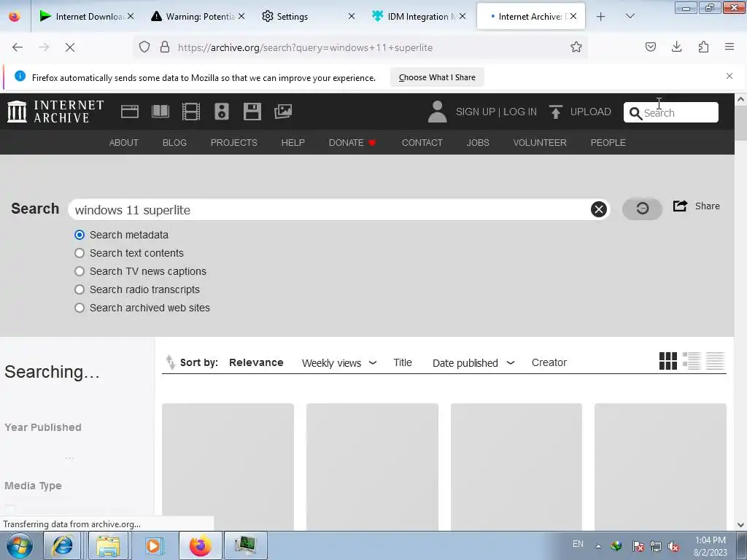Open a new browser tab
The width and height of the screenshot is (747, 560).
(601, 16)
